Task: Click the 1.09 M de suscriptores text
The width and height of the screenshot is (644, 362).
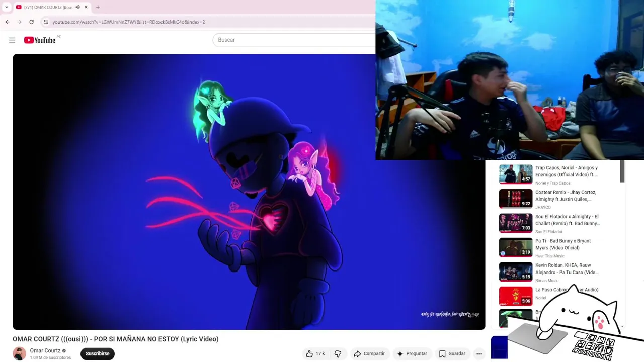Action: click(x=50, y=358)
